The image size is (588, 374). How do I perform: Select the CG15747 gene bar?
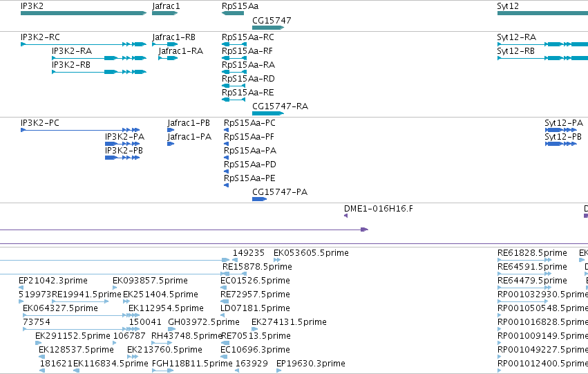click(x=268, y=28)
